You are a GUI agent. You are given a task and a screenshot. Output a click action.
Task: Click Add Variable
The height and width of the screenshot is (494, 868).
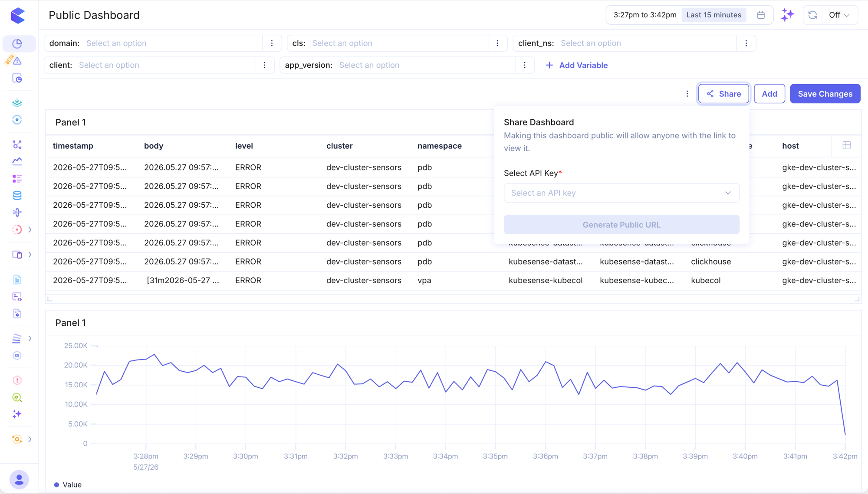[x=577, y=65]
